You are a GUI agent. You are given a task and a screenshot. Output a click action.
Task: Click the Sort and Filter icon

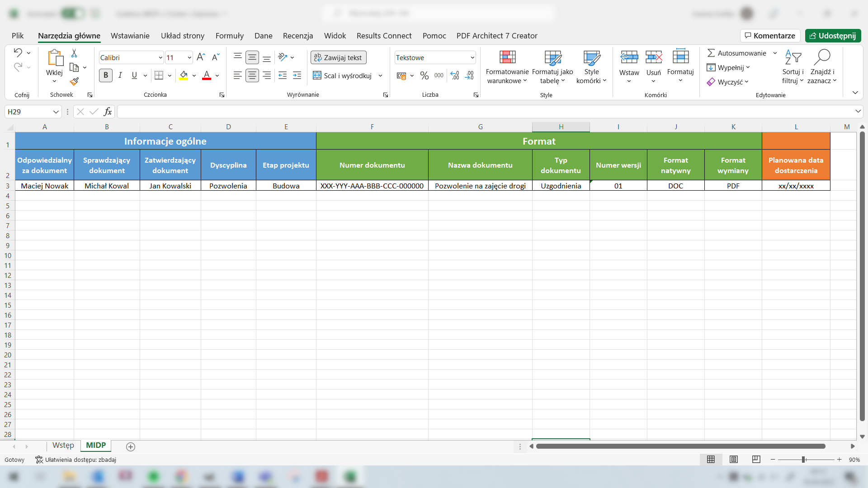click(793, 58)
